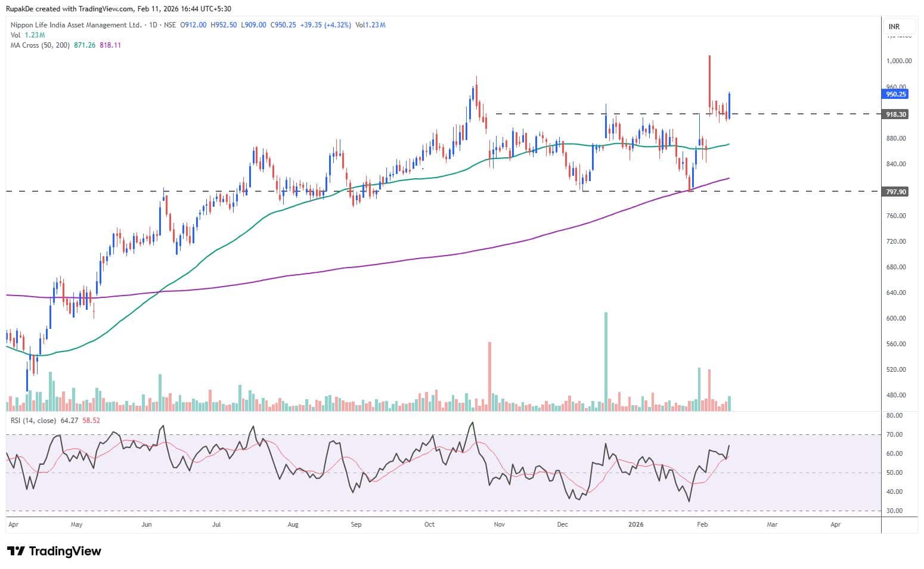Click the Jul label on the date axis
The height and width of the screenshot is (569, 924).
(x=216, y=525)
